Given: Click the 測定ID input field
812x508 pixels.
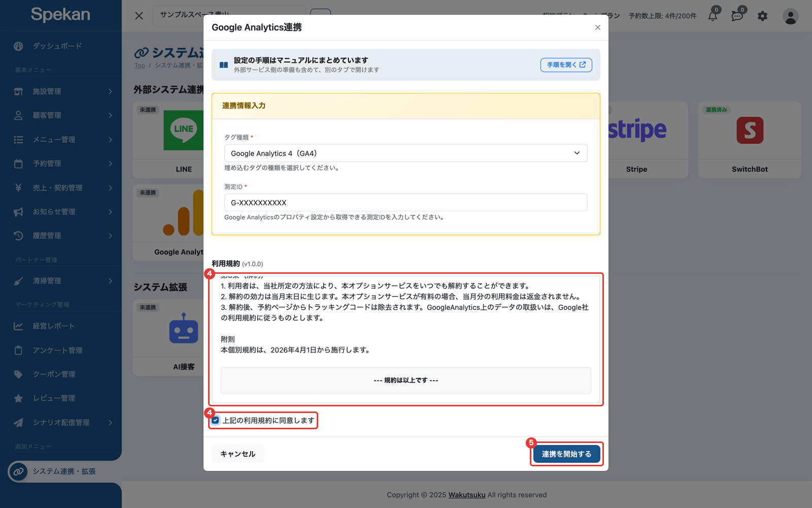Looking at the screenshot, I should [x=406, y=202].
